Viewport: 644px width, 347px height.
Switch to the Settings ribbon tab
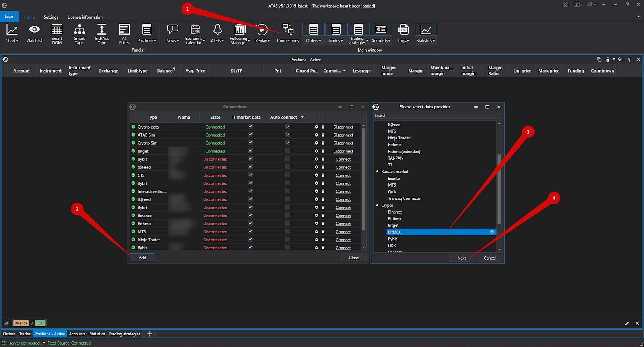(x=51, y=17)
